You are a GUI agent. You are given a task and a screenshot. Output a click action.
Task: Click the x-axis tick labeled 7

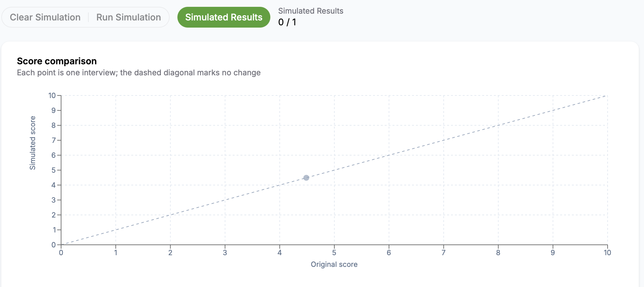[x=443, y=253]
